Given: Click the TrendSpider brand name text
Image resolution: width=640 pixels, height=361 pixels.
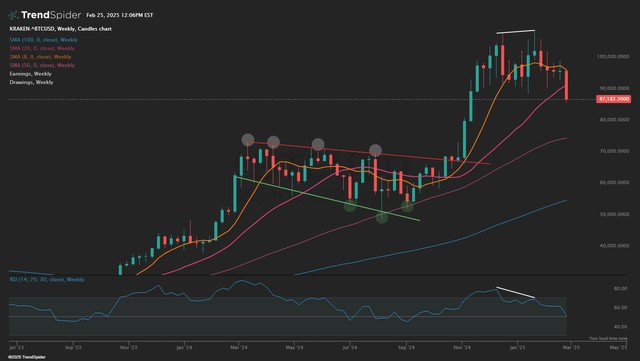Looking at the screenshot, I should pyautogui.click(x=51, y=15).
